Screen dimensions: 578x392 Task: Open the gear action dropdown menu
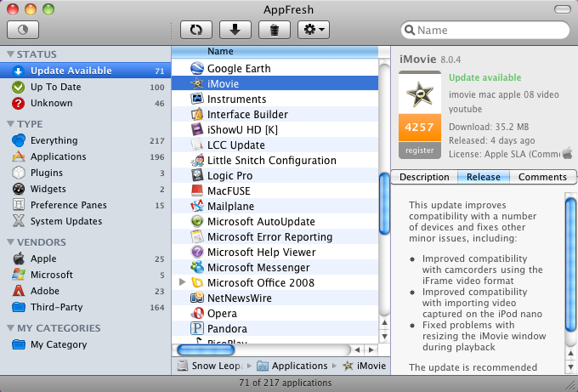click(314, 30)
